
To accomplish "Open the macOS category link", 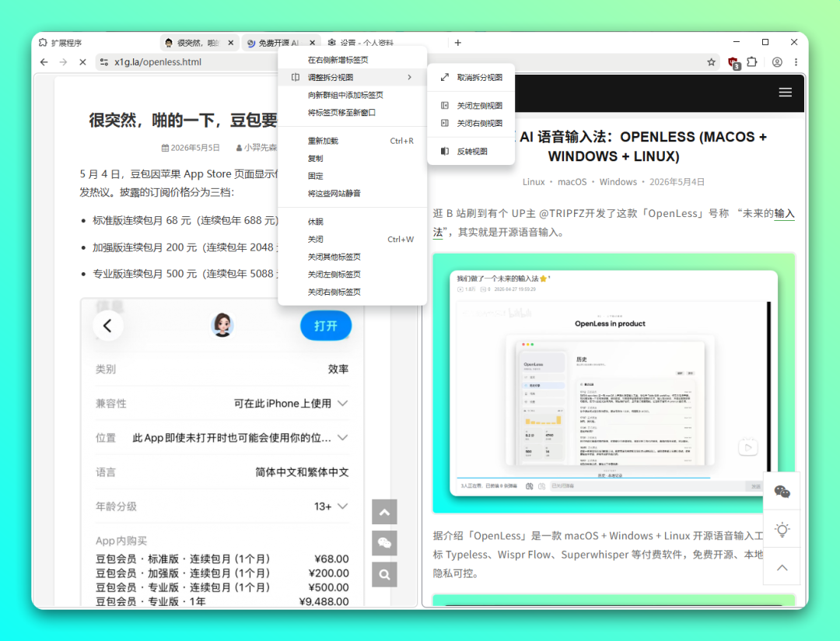I will click(572, 182).
